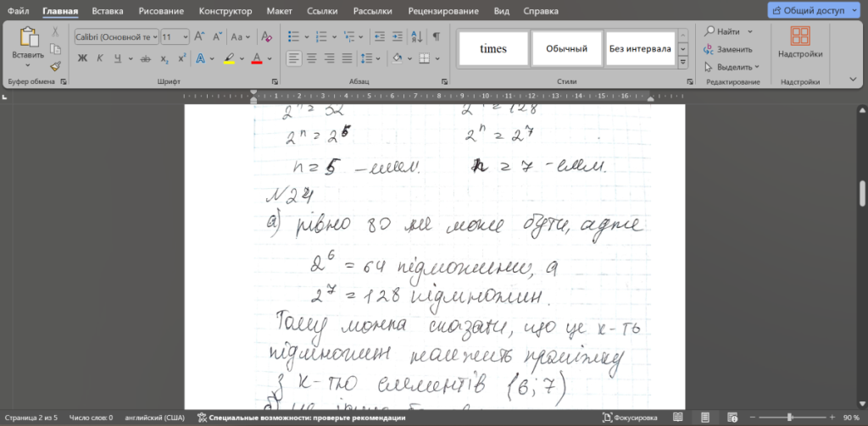
Task: Apply the Text Effects glowing A icon
Action: [200, 58]
